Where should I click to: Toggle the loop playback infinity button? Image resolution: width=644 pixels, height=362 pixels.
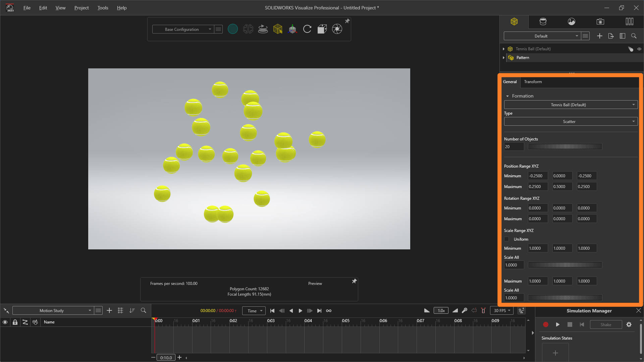(x=329, y=311)
